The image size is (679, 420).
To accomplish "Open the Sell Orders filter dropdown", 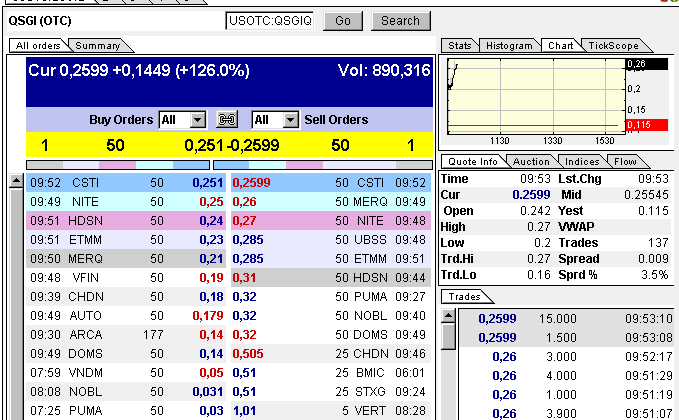I will [x=290, y=120].
